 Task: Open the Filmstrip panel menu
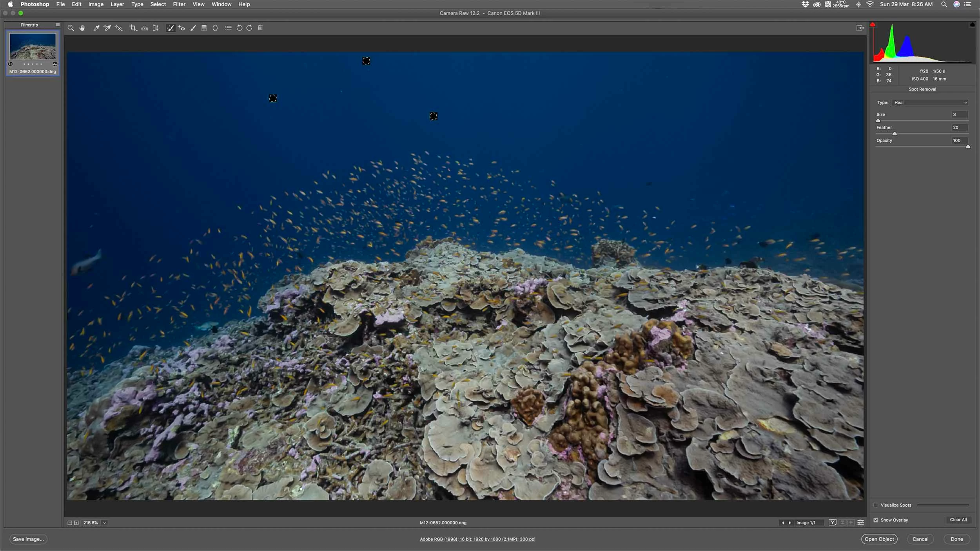coord(58,25)
